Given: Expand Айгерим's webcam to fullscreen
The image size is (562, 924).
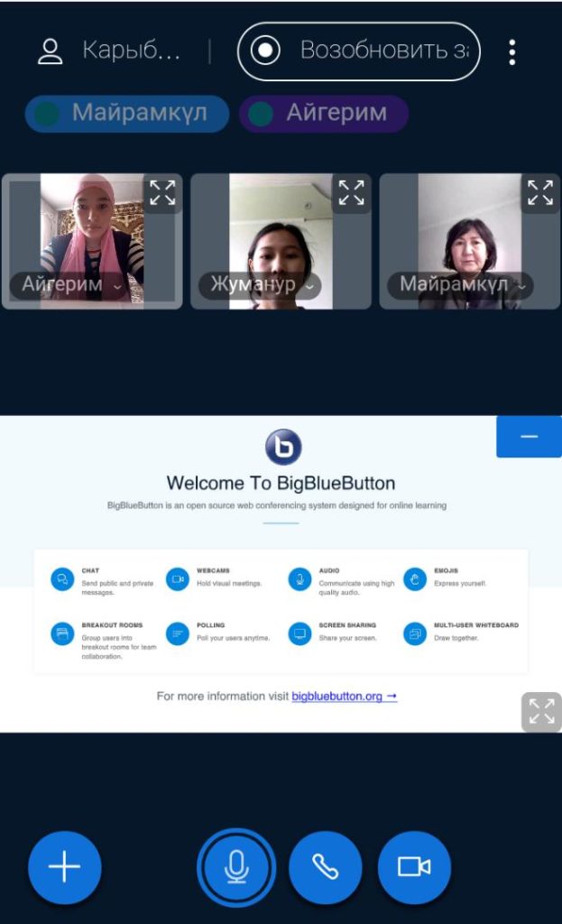Looking at the screenshot, I should click(162, 193).
